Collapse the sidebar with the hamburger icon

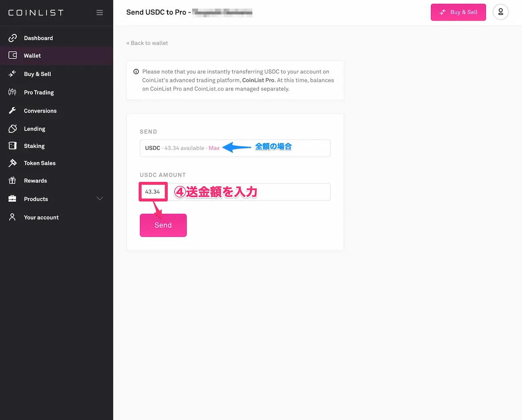point(100,13)
